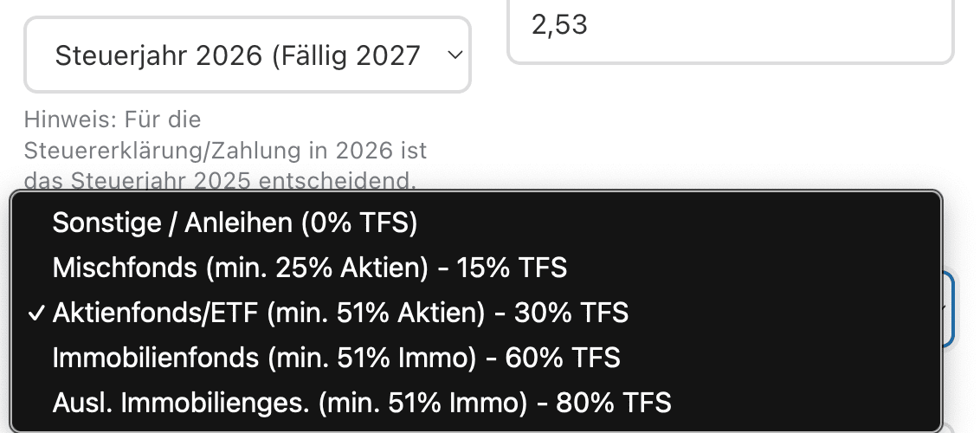Viewport: 980px width, 433px height.
Task: Click the Hinweis text about Steuerjahr 2025
Action: pos(225,149)
